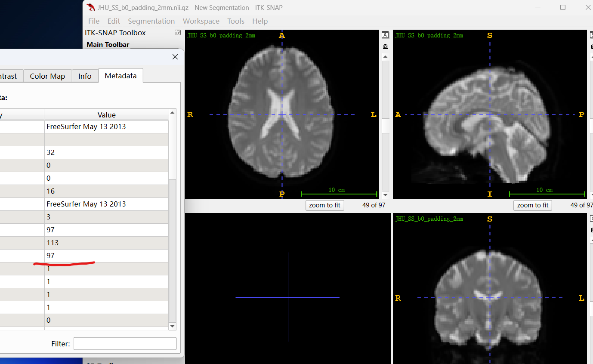Take a snapshot of the axial view with camera icon
This screenshot has width=593, height=364.
385,46
